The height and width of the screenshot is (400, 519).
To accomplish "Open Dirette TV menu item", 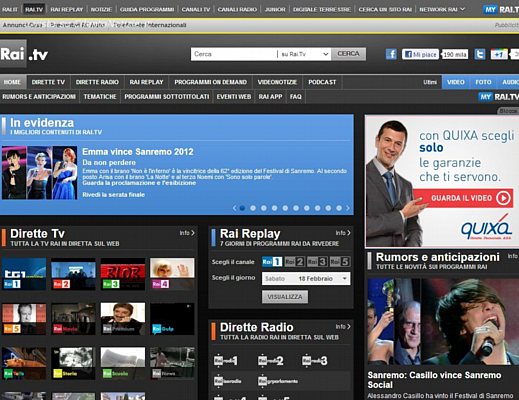I will [48, 82].
